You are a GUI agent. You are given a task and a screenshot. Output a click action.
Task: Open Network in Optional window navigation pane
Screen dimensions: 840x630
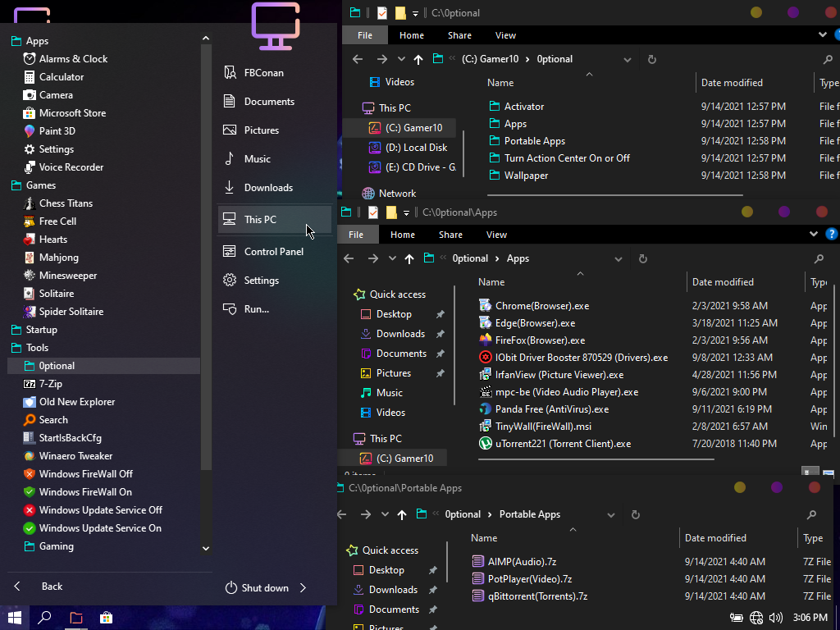coord(397,194)
